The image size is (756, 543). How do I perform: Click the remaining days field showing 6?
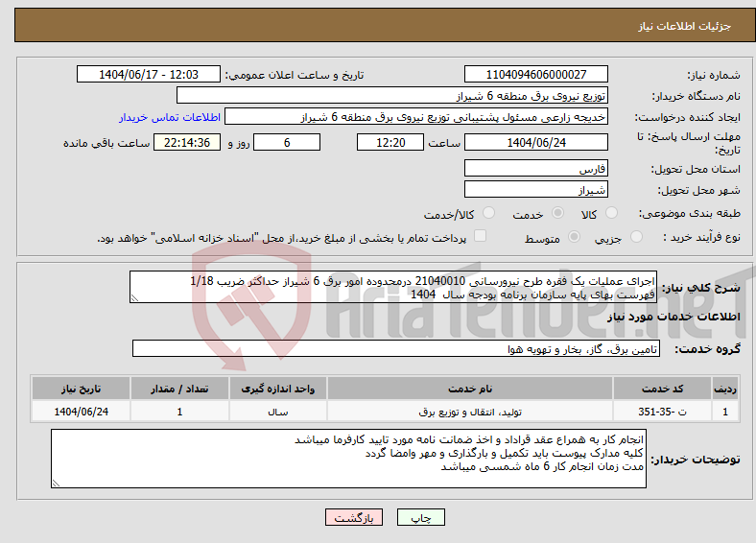tap(287, 142)
